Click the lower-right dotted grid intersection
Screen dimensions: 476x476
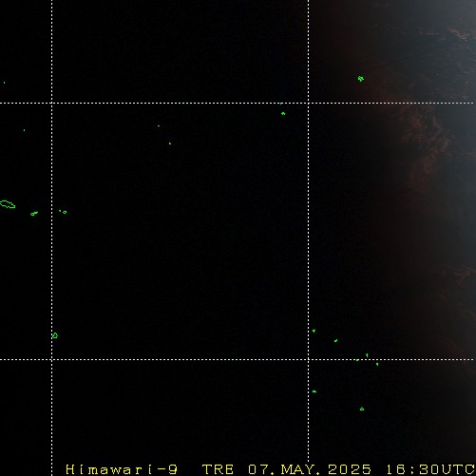(x=309, y=359)
